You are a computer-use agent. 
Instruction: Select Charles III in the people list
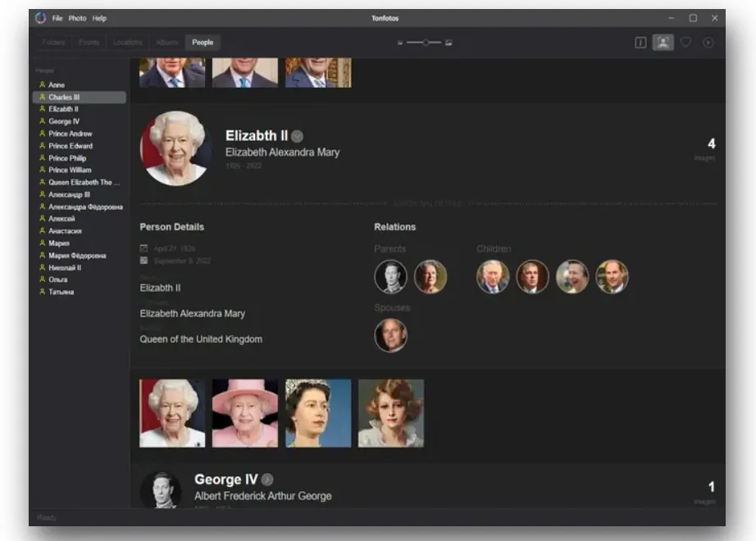pyautogui.click(x=80, y=97)
